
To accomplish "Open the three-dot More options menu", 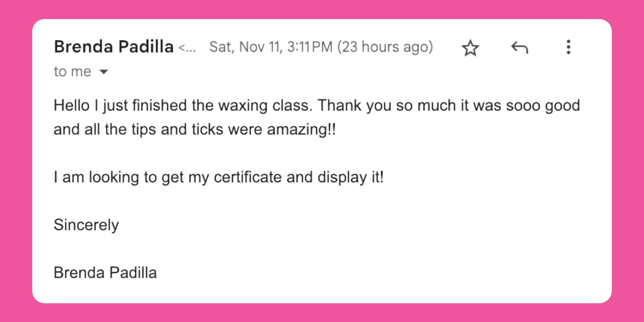I will [x=568, y=47].
